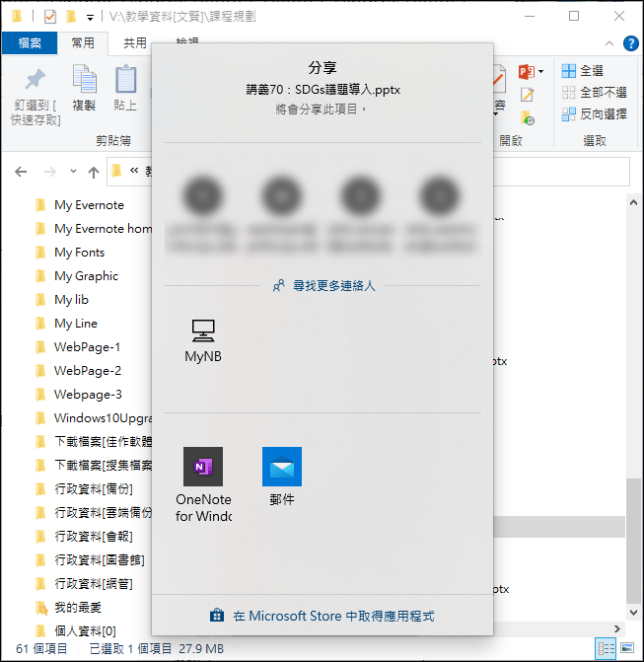Go forward with the right arrow
The image size is (644, 662).
pos(49,172)
